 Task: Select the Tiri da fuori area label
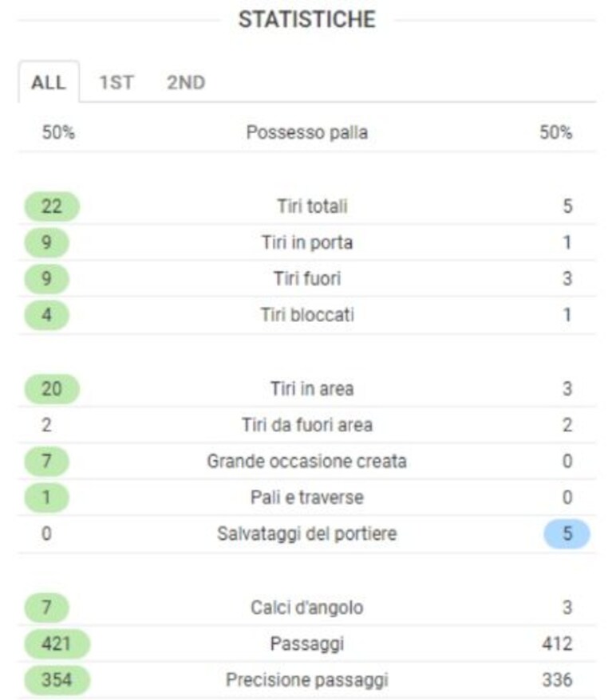[x=307, y=425]
